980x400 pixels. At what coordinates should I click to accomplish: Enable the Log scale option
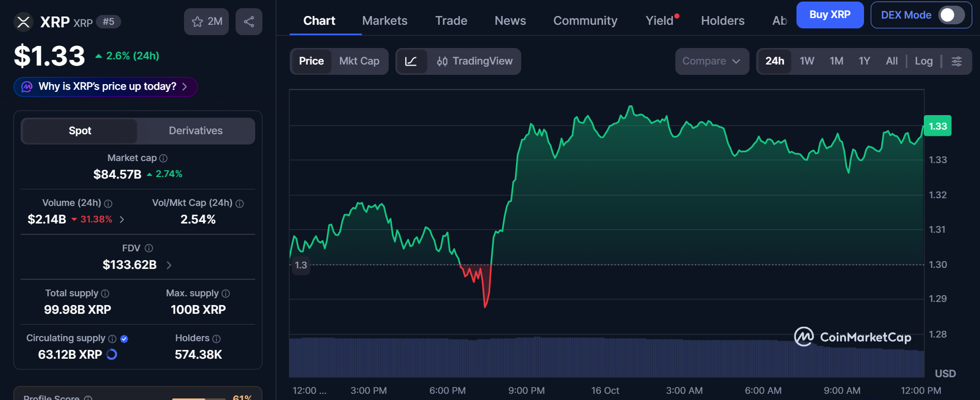[923, 61]
